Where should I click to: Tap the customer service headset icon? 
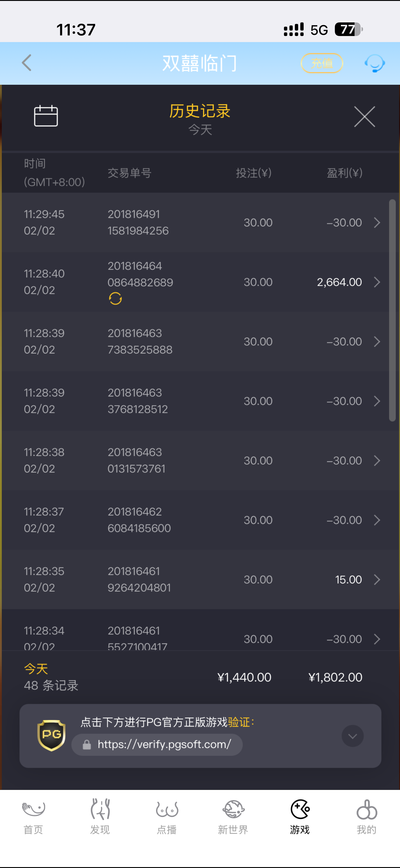click(375, 63)
